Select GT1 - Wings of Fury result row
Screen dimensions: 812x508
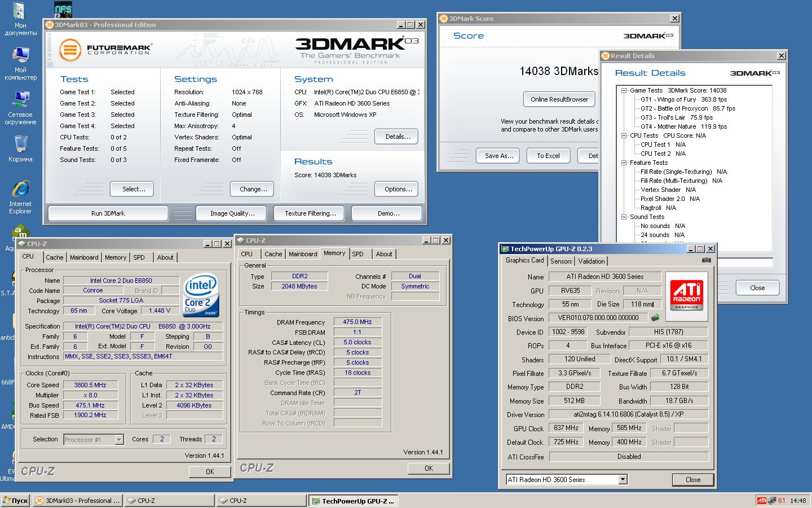(683, 99)
